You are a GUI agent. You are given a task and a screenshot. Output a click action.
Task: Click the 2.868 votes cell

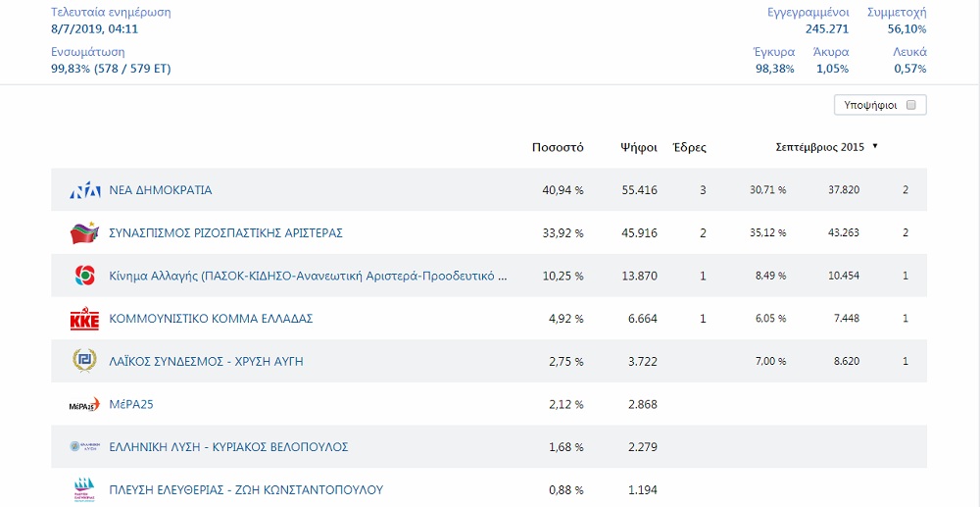click(x=643, y=404)
